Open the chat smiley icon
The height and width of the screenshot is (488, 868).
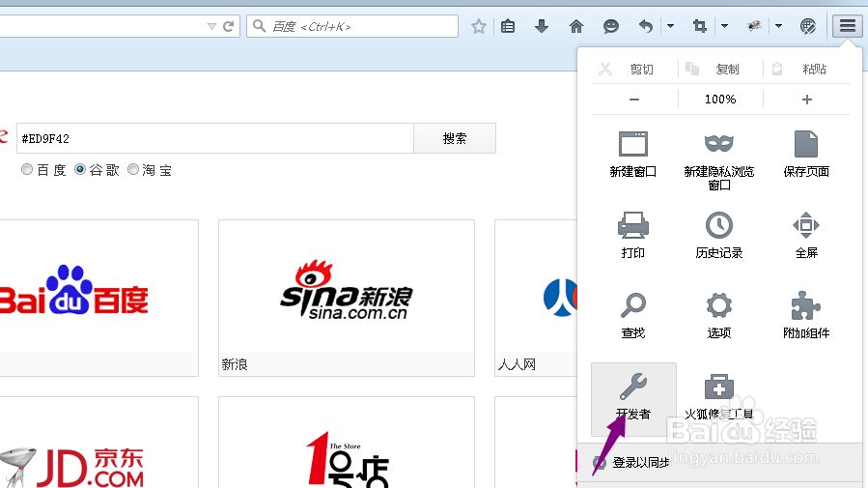coord(610,26)
